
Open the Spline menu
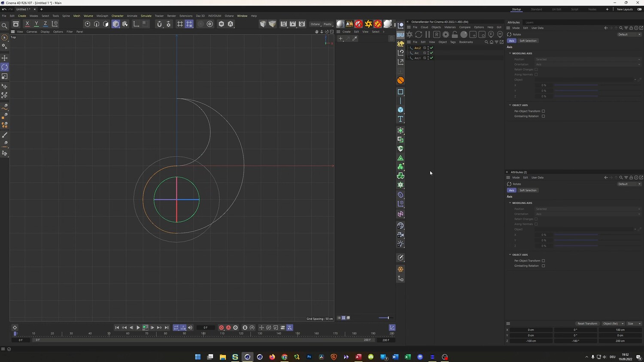(66, 16)
